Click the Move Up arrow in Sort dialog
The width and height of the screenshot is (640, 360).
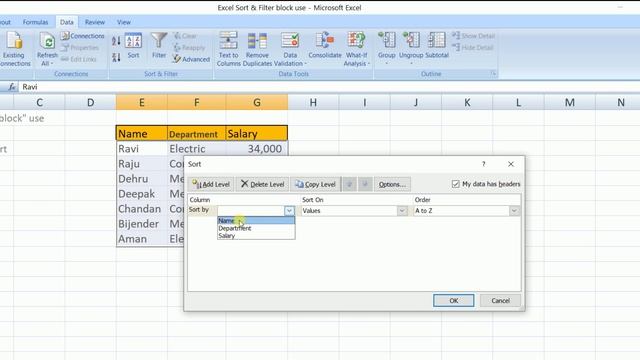(x=349, y=184)
